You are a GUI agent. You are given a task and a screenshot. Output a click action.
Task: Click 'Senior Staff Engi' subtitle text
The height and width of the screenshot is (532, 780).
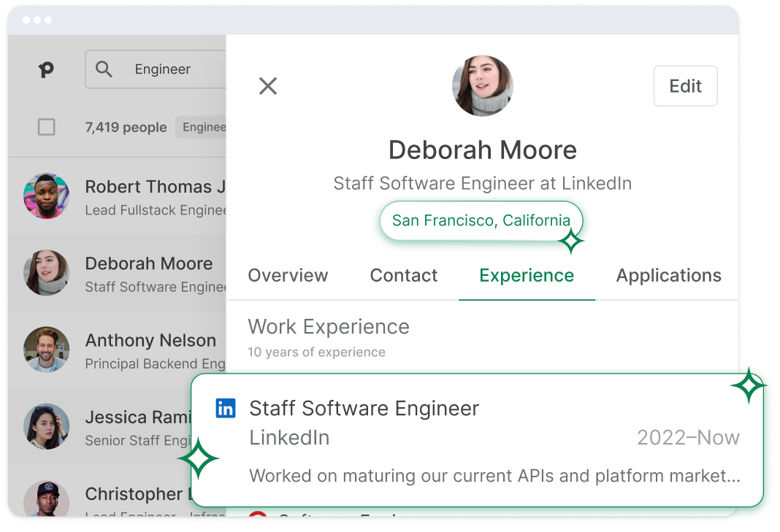138,441
